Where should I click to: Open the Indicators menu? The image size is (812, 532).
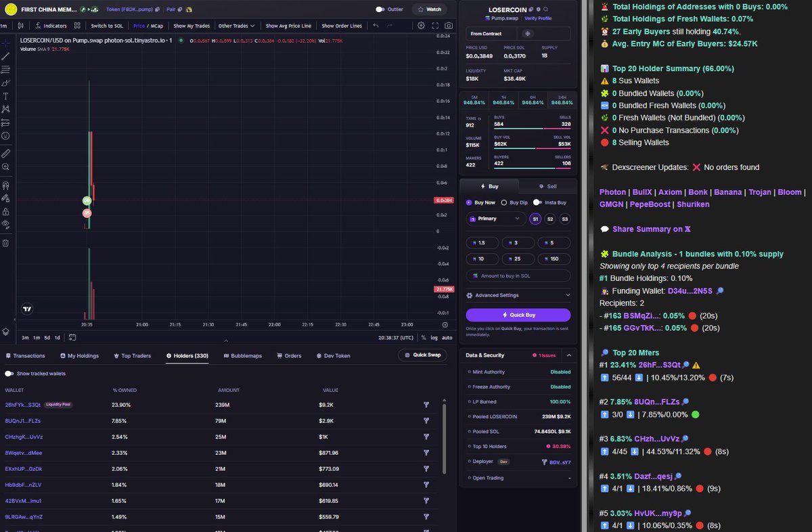51,26
